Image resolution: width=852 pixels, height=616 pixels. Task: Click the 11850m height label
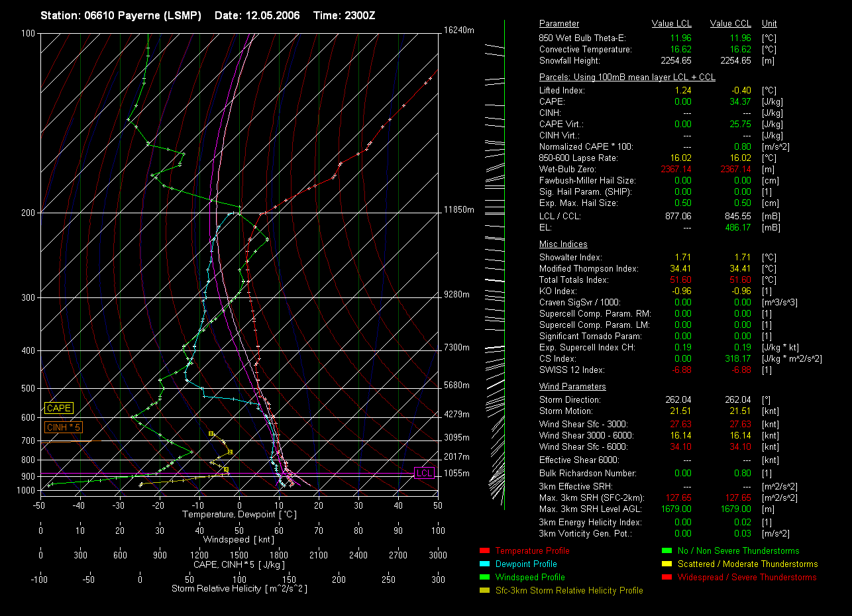click(x=459, y=210)
